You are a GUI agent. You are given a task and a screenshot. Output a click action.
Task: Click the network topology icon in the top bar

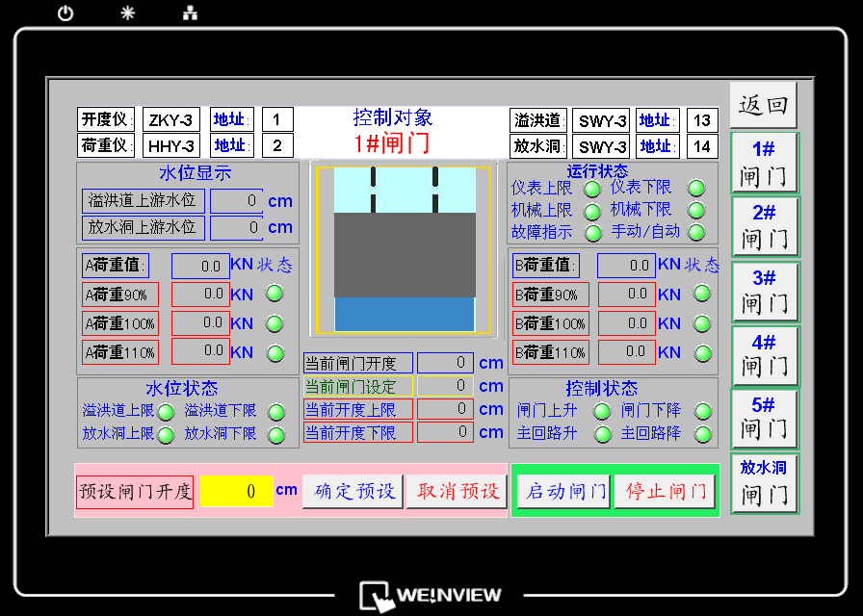click(189, 13)
